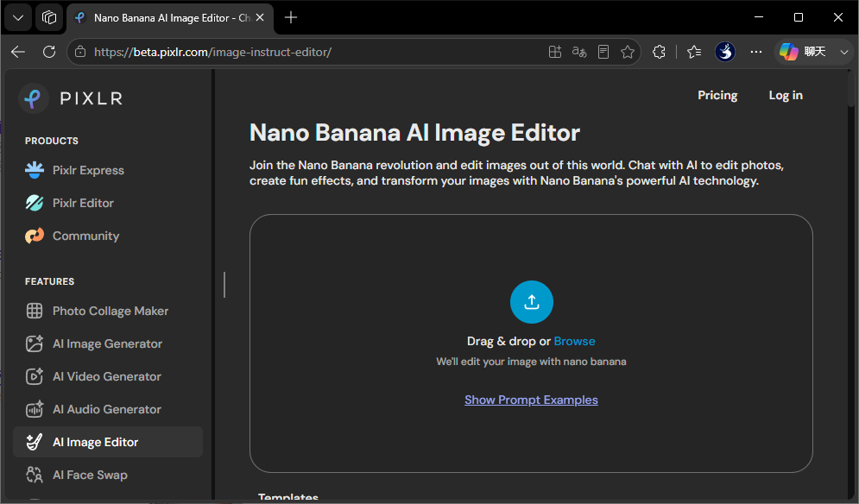The height and width of the screenshot is (504, 859).
Task: Open AI Audio Generator feature
Action: click(x=94, y=409)
